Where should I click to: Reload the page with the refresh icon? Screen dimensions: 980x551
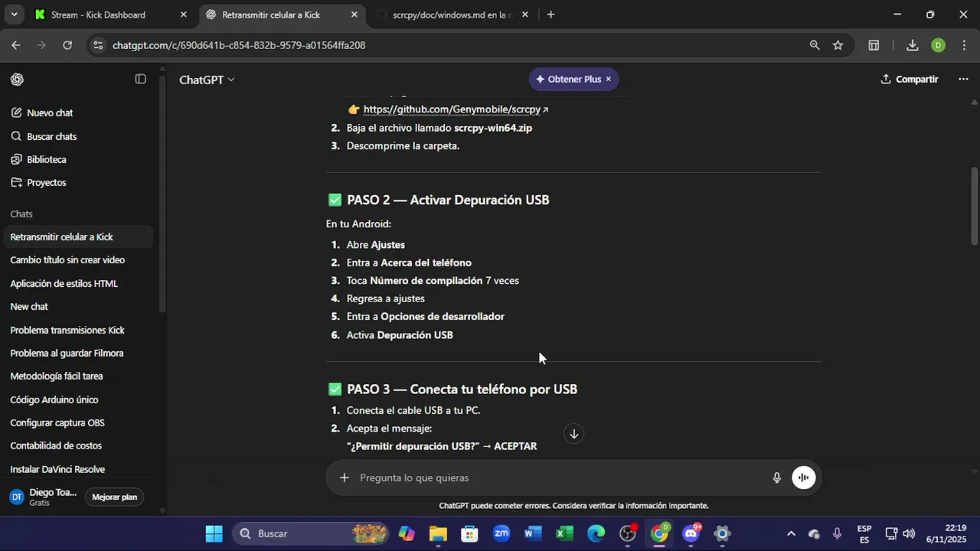point(67,45)
